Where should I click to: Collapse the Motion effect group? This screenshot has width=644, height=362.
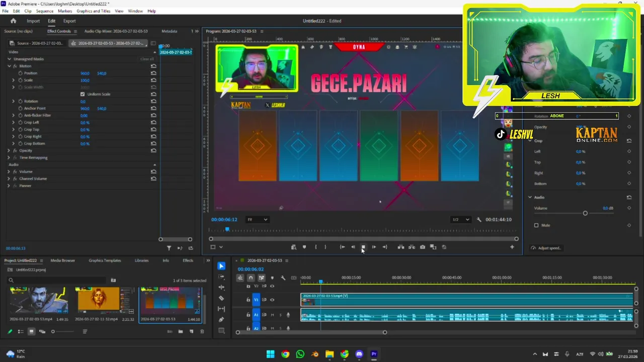[x=9, y=66]
